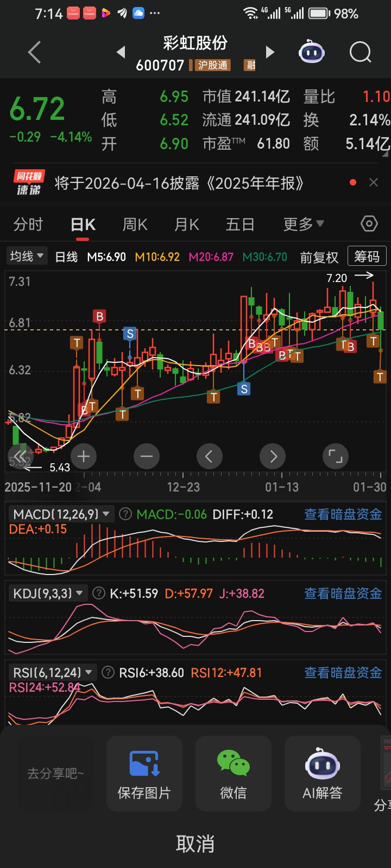Open the 更多 dropdown
Screen dimensions: 391x868
pyautogui.click(x=304, y=224)
